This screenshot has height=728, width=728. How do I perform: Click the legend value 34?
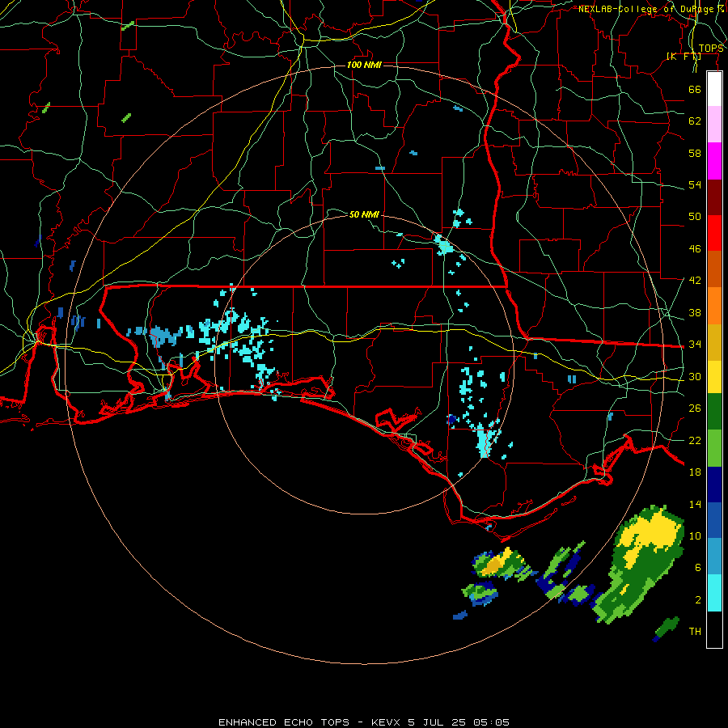(695, 344)
